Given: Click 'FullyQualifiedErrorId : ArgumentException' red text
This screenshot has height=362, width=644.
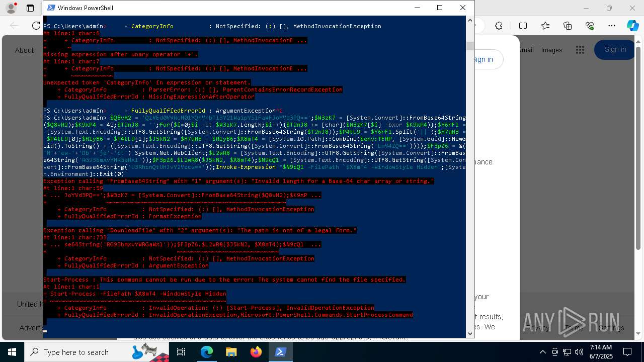Looking at the screenshot, I should coord(136,265).
